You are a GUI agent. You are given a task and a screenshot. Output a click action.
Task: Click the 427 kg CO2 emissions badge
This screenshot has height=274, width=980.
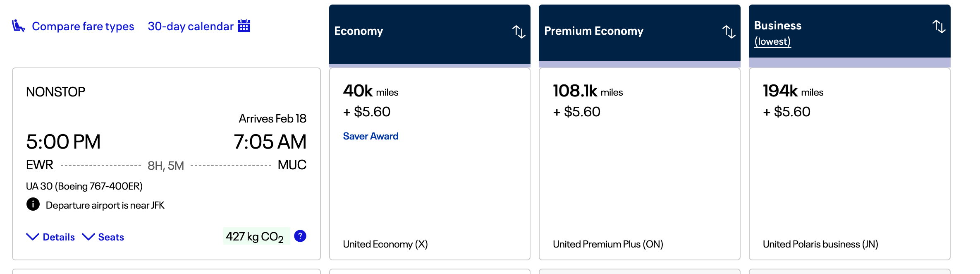(x=256, y=236)
